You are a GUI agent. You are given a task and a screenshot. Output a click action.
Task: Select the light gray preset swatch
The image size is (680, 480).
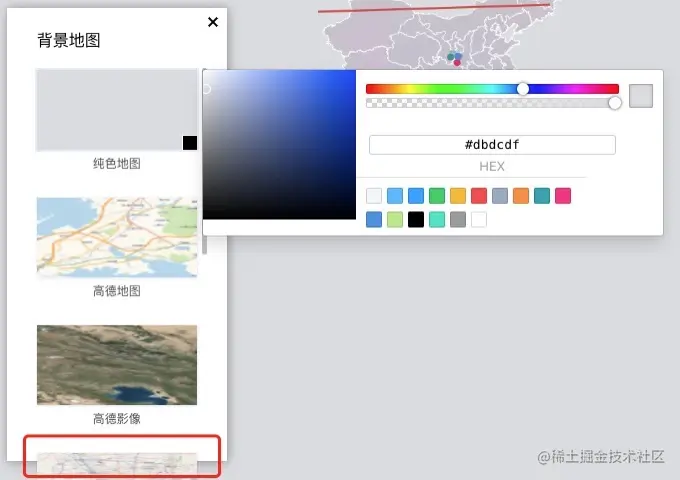coord(374,196)
